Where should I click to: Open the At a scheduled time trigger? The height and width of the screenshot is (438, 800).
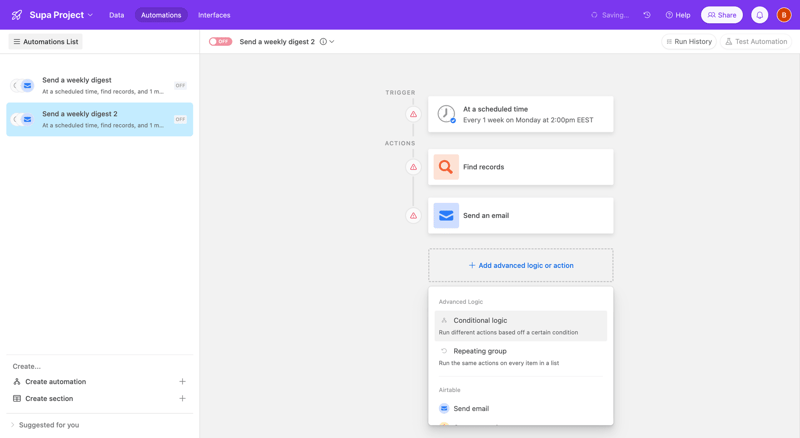(520, 114)
